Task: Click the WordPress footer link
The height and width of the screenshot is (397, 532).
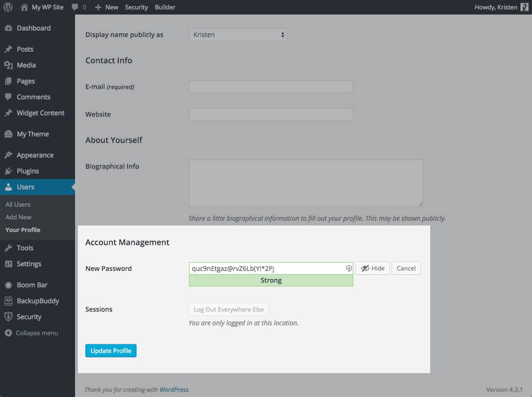Action: click(174, 390)
